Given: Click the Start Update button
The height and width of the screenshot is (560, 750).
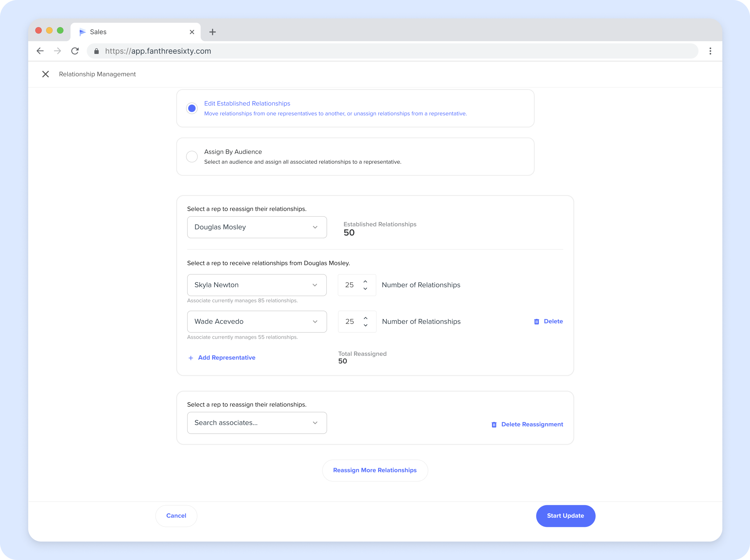Looking at the screenshot, I should [566, 516].
